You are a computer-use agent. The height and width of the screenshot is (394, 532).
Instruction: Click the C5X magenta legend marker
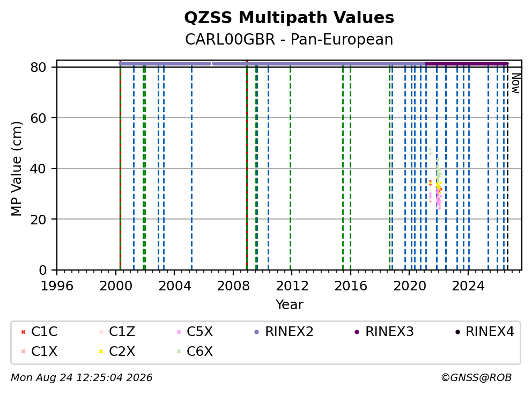179,332
